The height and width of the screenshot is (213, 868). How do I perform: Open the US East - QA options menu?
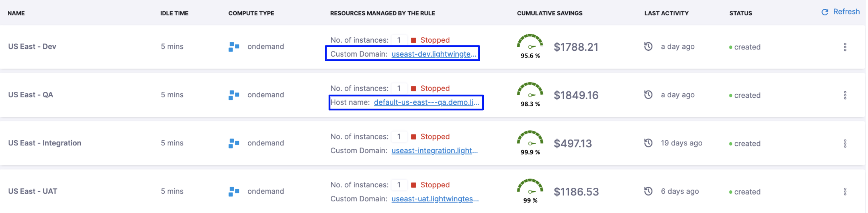point(845,95)
